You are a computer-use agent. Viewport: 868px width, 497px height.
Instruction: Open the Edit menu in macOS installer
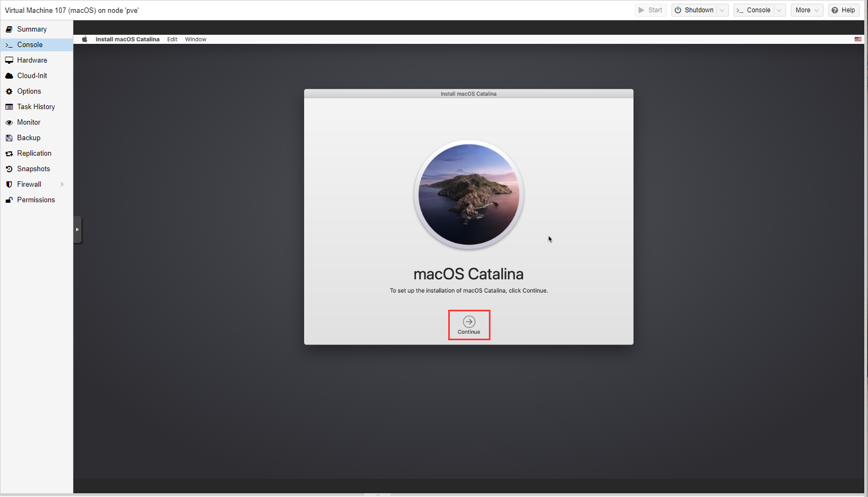point(172,39)
